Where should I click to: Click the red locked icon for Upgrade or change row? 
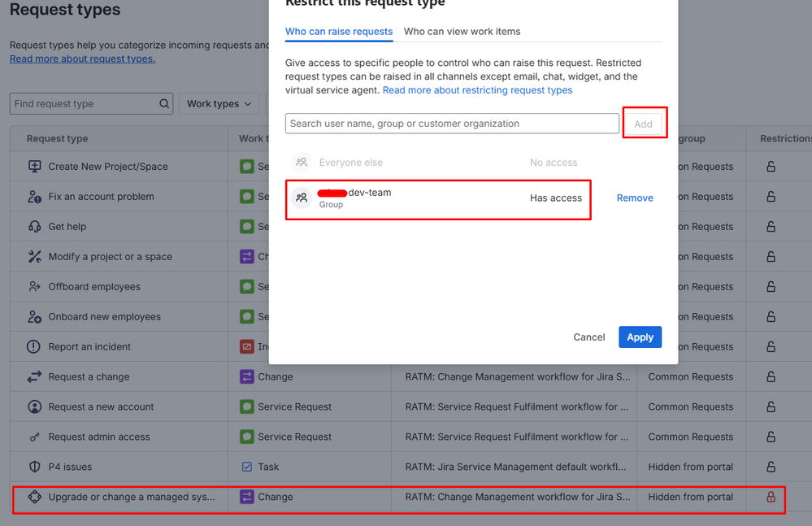[771, 497]
